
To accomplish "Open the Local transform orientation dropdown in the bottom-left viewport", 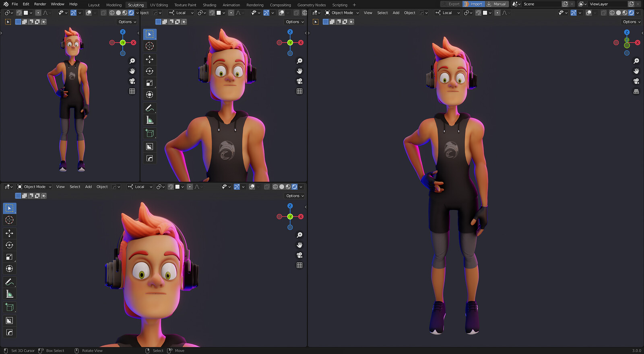I will tap(140, 187).
